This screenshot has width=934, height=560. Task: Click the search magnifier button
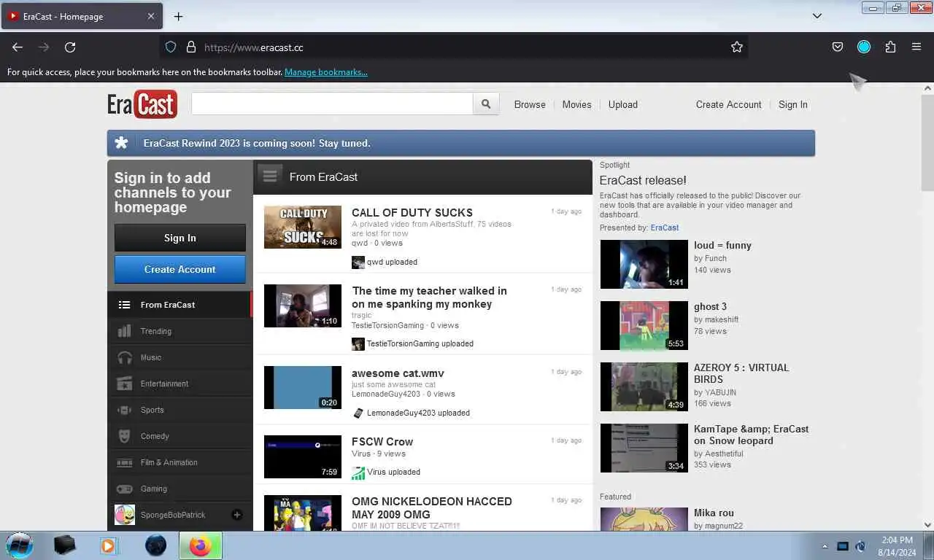[486, 104]
